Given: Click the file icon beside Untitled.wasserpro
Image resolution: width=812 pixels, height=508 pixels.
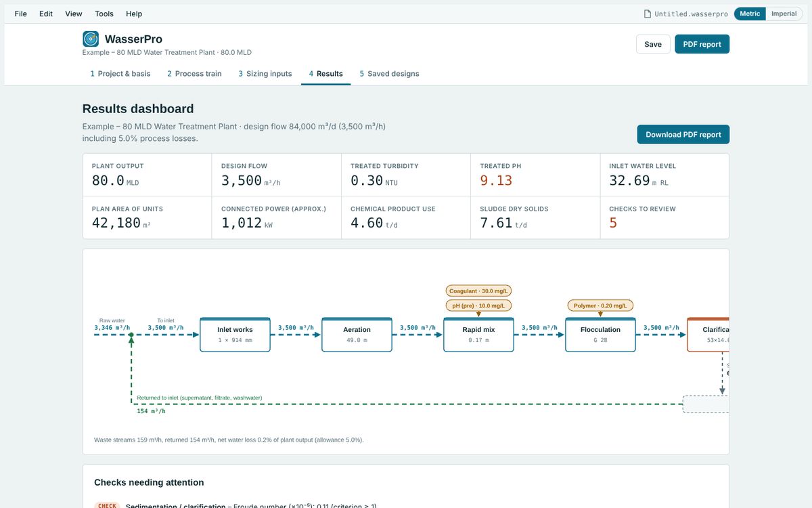Looking at the screenshot, I should (648, 14).
